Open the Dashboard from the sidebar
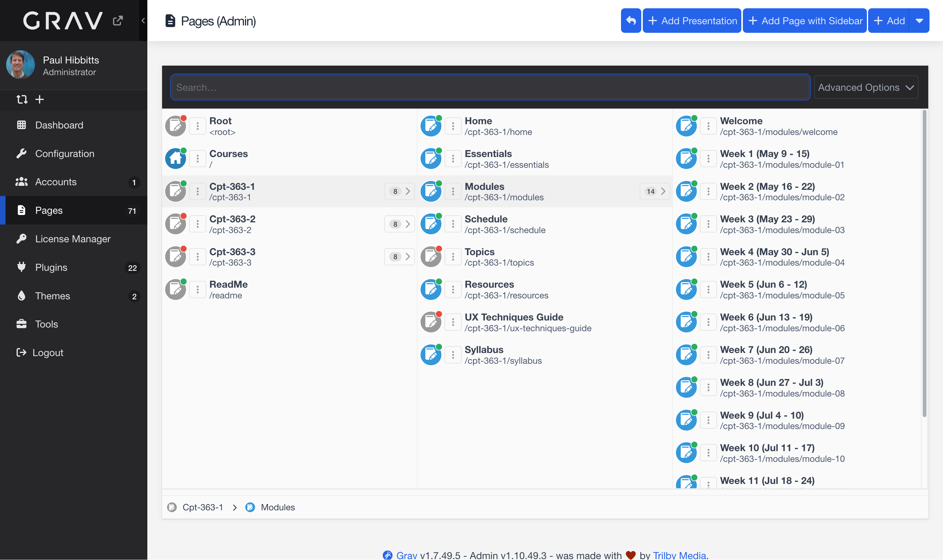Viewport: 943px width, 560px height. [x=59, y=125]
